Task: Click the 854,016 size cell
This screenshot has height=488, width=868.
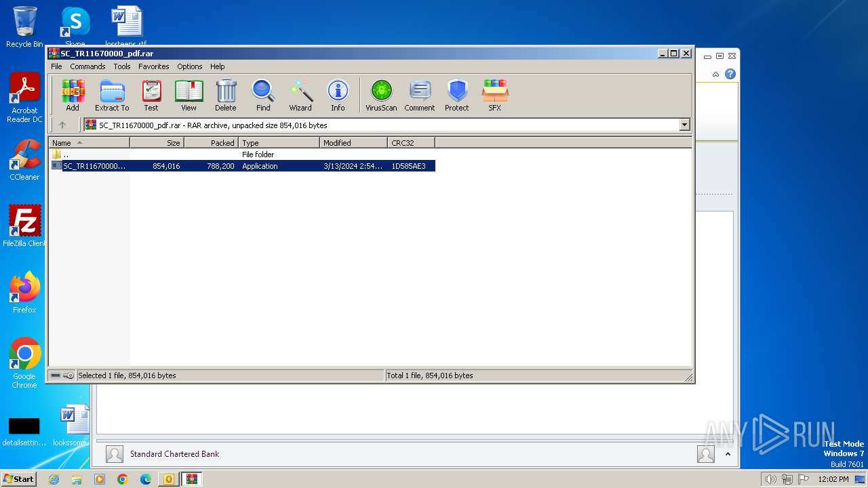Action: (166, 166)
